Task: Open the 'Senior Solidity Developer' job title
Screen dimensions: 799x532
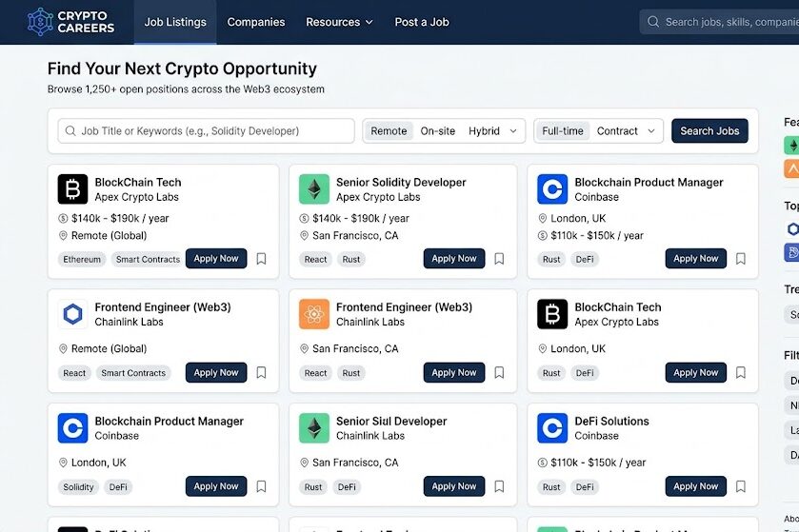Action: (x=401, y=183)
